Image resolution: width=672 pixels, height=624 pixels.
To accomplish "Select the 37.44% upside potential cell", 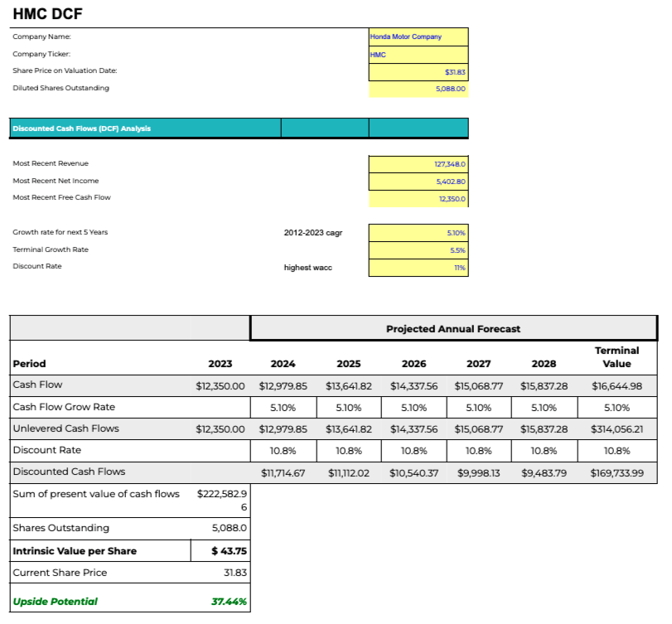I will tap(220, 602).
